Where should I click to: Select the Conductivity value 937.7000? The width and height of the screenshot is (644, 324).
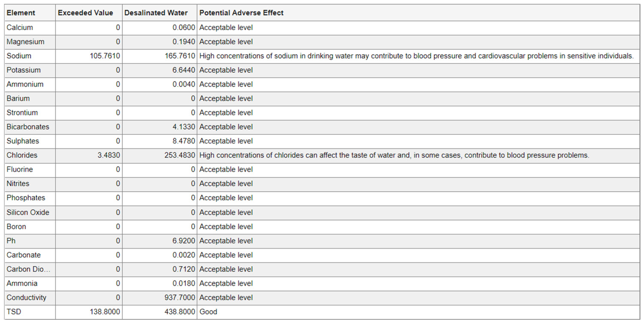tap(180, 298)
